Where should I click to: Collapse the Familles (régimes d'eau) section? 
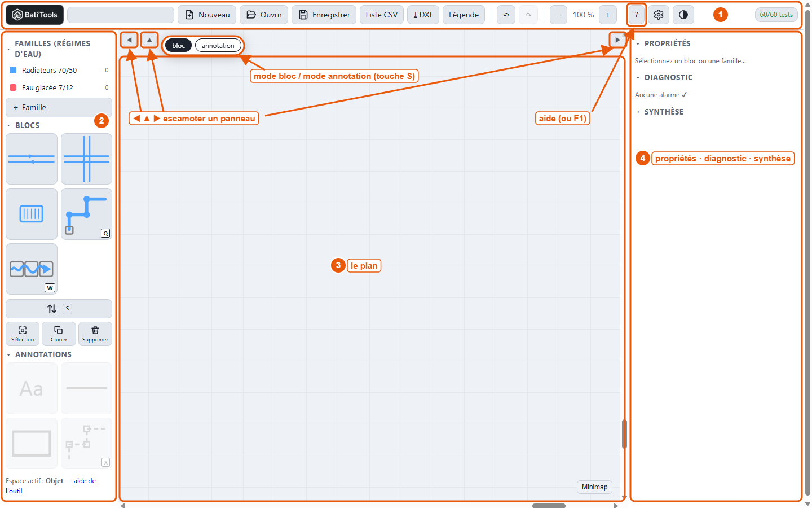[x=52, y=49]
